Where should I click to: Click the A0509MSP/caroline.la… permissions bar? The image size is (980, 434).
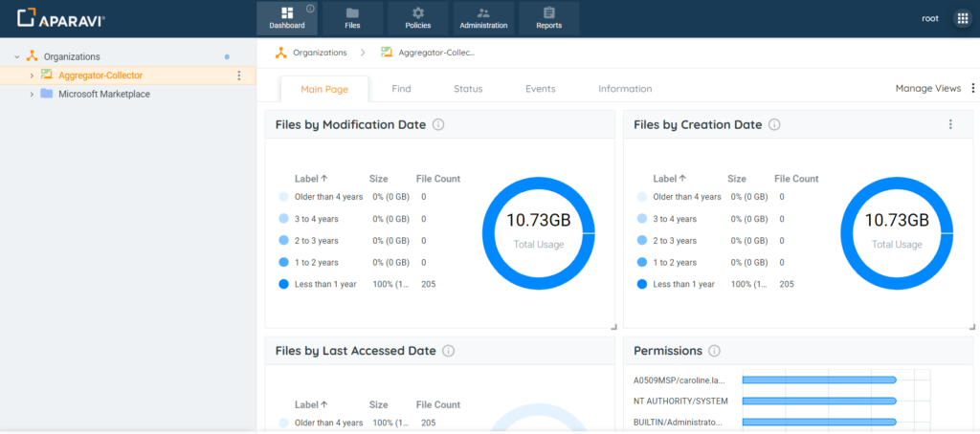pyautogui.click(x=819, y=380)
